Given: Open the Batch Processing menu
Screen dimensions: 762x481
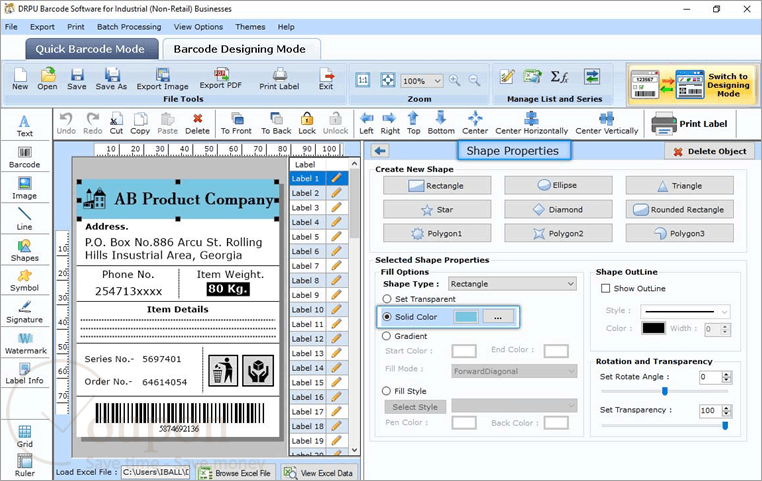Looking at the screenshot, I should [x=129, y=27].
